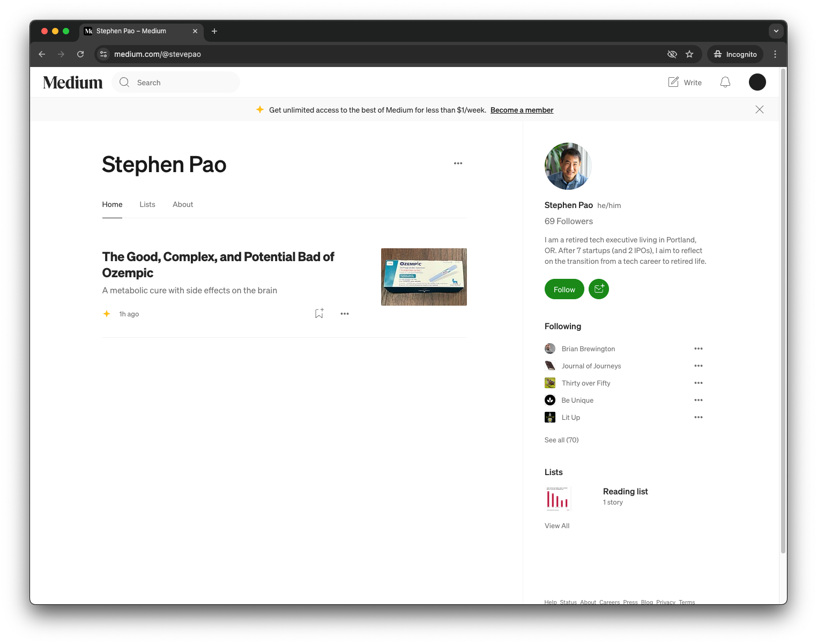Click the Reading list cover thumbnail

coord(558,498)
